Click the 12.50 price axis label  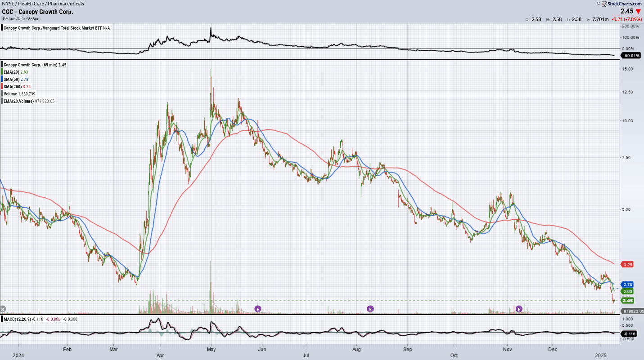[628, 92]
